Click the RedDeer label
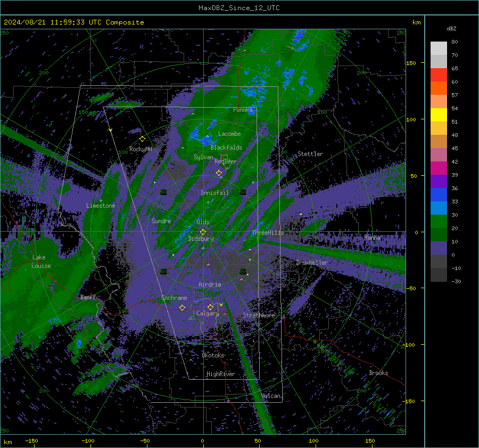 [x=226, y=161]
